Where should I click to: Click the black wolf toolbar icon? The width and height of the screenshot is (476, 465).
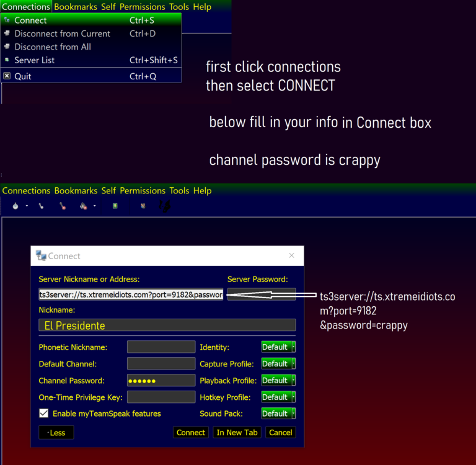[164, 206]
